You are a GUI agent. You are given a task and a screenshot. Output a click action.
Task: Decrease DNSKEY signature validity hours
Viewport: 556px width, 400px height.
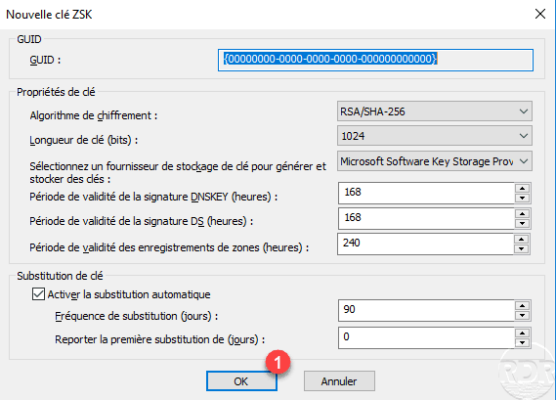[522, 198]
